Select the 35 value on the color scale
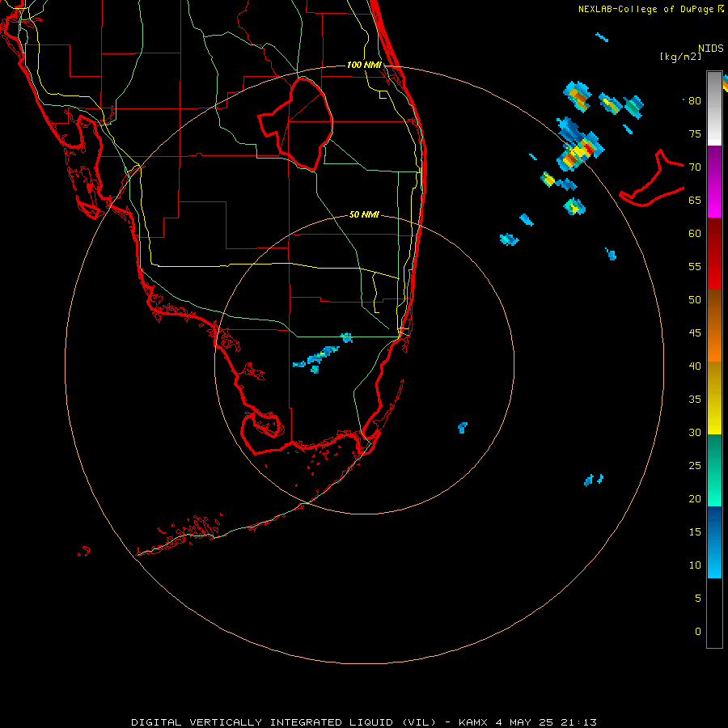728x728 pixels. [x=695, y=400]
